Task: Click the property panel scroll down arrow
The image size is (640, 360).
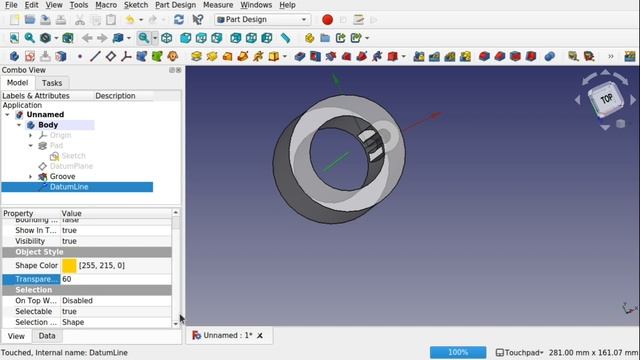Action: pyautogui.click(x=176, y=324)
